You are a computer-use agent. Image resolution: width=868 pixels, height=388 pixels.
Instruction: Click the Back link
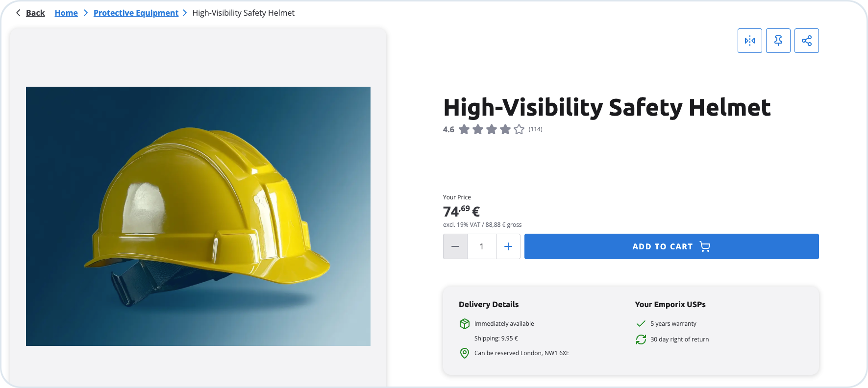coord(35,13)
